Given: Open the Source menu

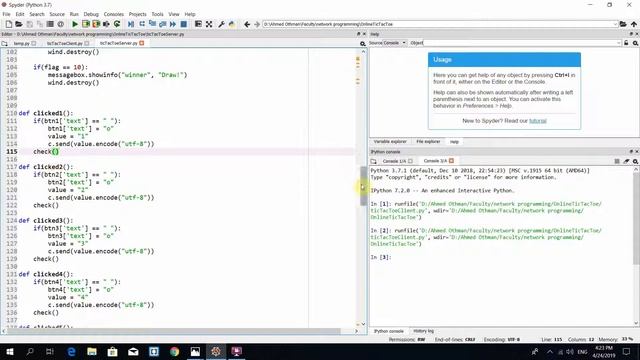Looking at the screenshot, I should point(57,14).
